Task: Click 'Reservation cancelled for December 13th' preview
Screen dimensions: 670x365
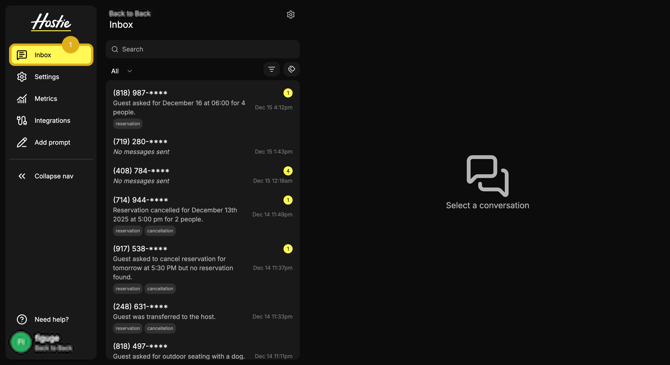Action: point(175,215)
